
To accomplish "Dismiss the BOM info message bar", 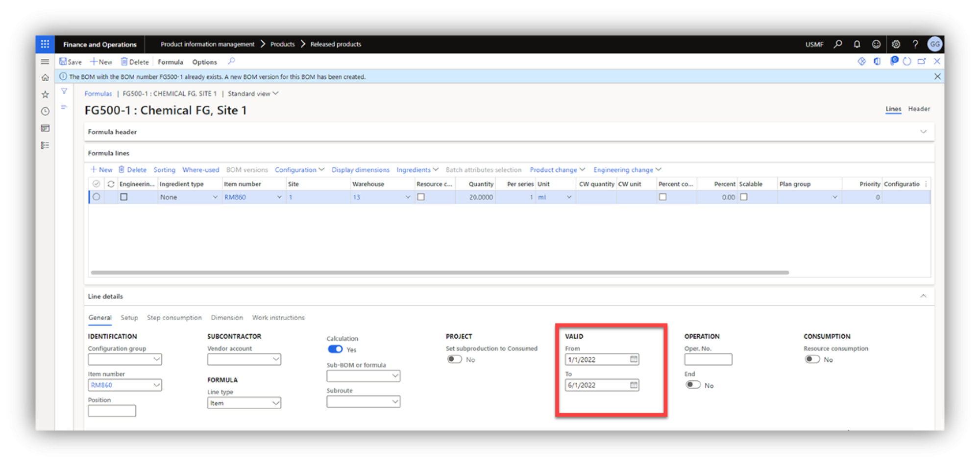I will (x=937, y=77).
